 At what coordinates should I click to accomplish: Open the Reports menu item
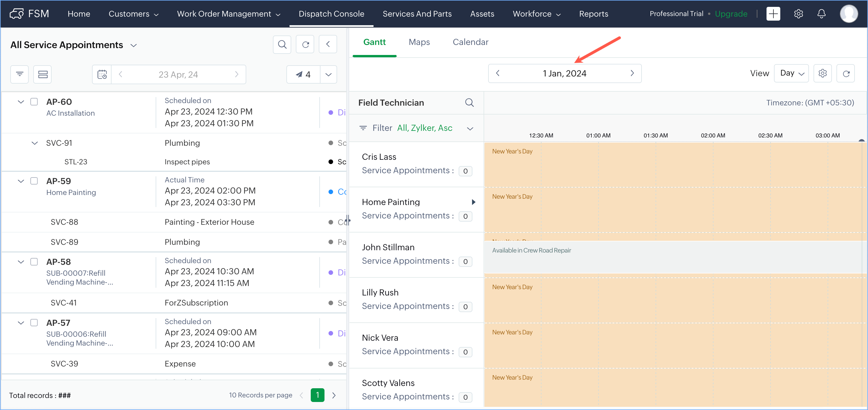click(593, 14)
